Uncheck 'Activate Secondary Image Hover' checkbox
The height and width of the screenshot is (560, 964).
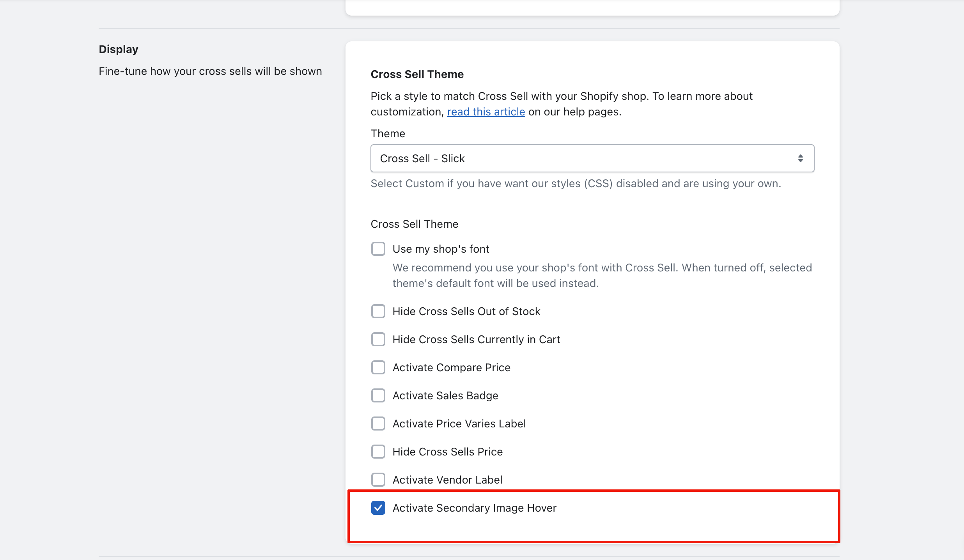click(378, 508)
